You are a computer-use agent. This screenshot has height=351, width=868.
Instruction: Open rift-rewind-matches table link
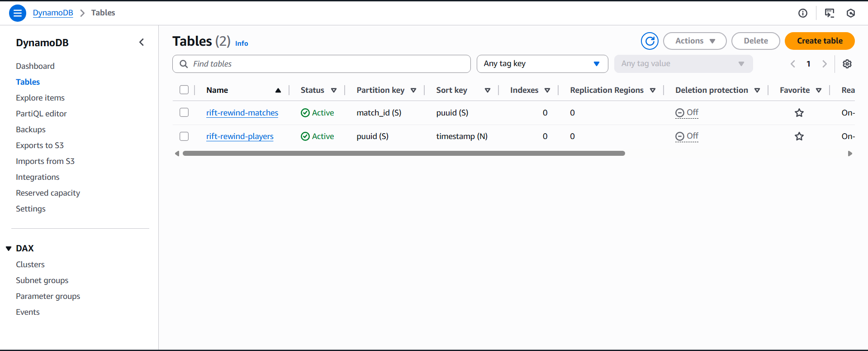(242, 113)
